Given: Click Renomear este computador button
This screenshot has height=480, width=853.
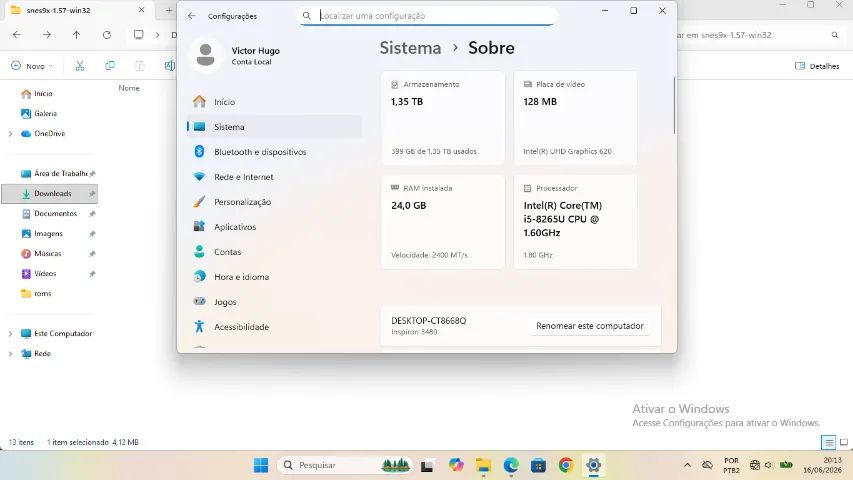Looking at the screenshot, I should click(590, 326).
